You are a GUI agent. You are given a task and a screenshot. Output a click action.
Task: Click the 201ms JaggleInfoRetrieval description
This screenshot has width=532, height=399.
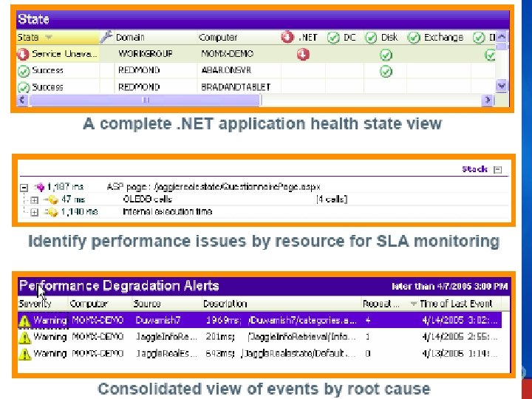[281, 337]
